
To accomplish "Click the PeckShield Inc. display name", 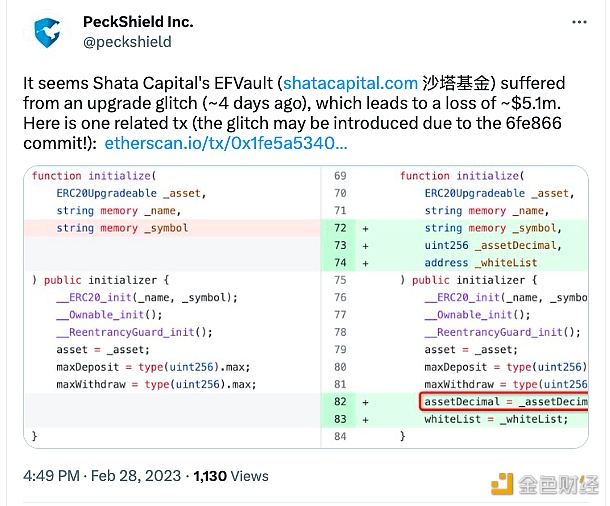I will click(x=138, y=22).
